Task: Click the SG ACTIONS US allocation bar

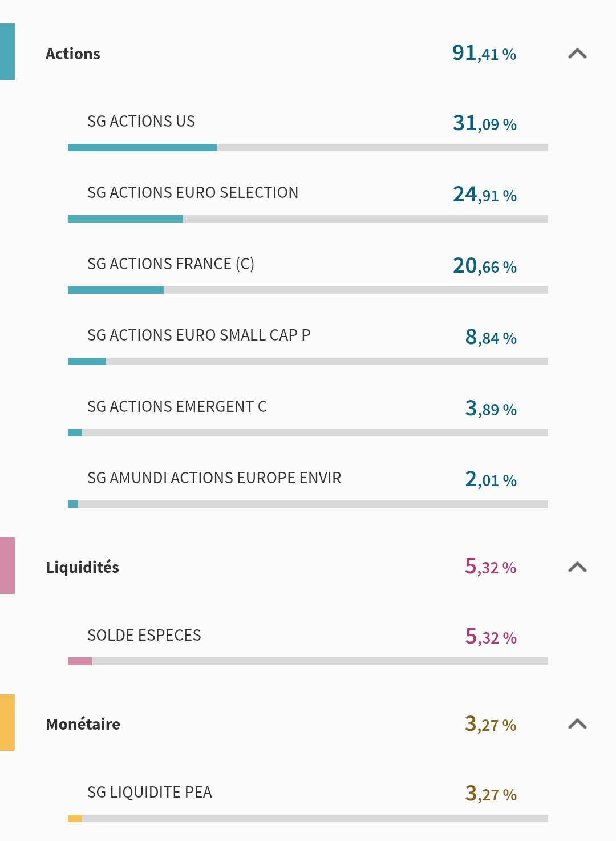Action: [x=307, y=148]
